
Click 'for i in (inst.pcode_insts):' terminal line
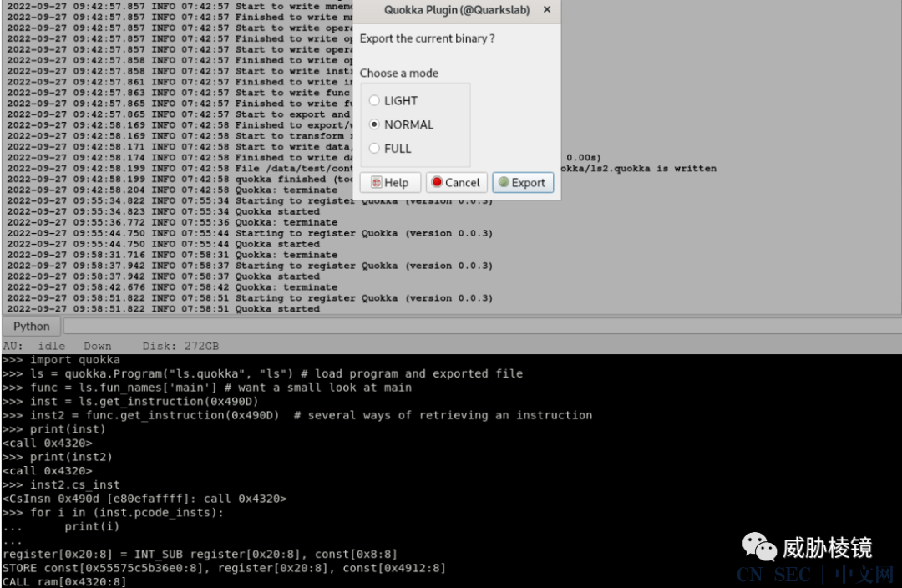pos(113,512)
